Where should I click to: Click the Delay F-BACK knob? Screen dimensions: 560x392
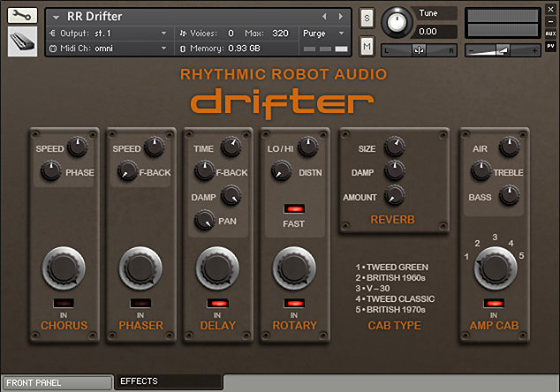click(204, 170)
